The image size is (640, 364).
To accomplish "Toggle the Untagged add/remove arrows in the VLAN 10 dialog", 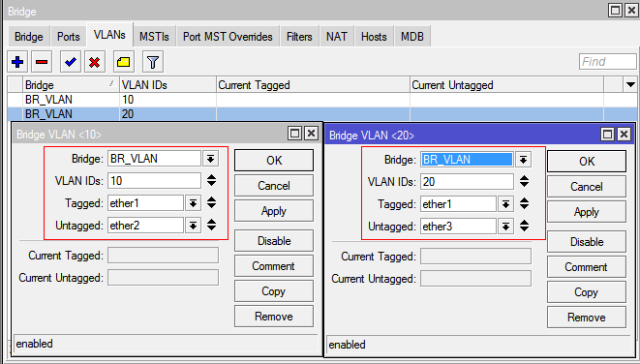I will pos(211,226).
